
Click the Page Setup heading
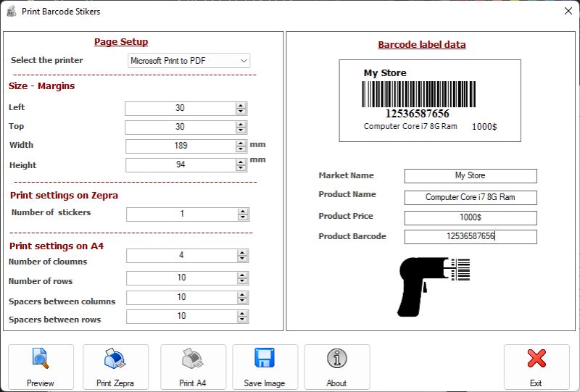tap(121, 42)
